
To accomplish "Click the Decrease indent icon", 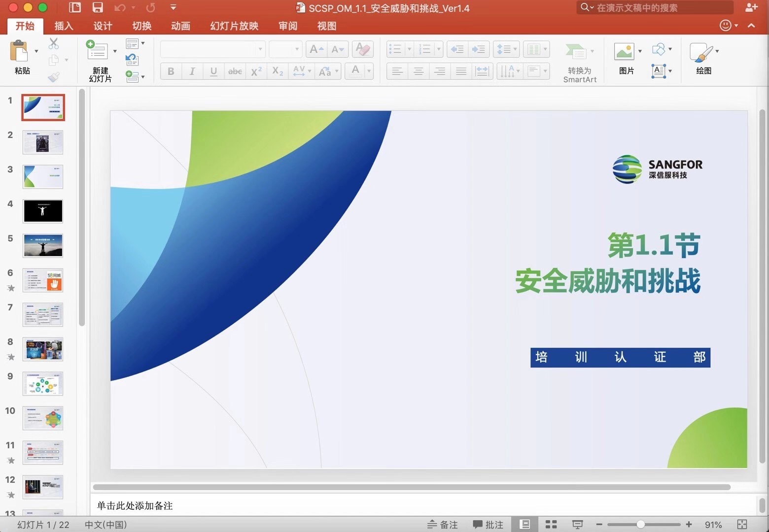I will 457,49.
